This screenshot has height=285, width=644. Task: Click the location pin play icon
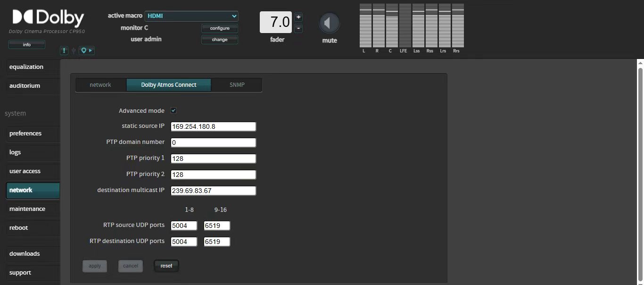point(87,50)
